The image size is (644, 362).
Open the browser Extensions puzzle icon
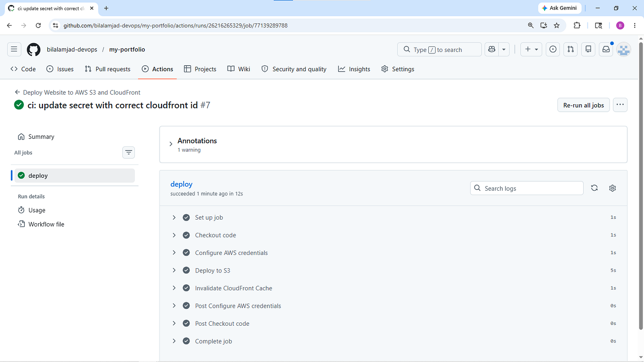coord(577,26)
